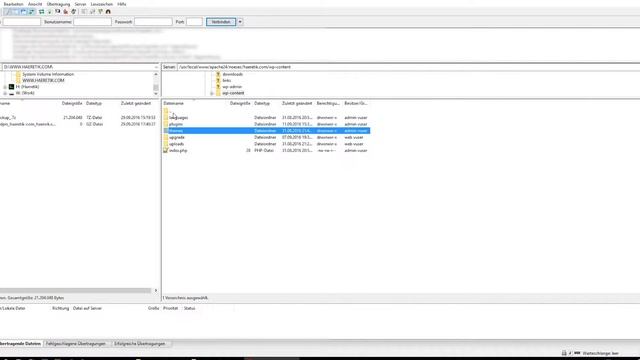Switch to Erfolgreiche Übertragungen tab
Screen dimensions: 640x360
[x=140, y=344]
